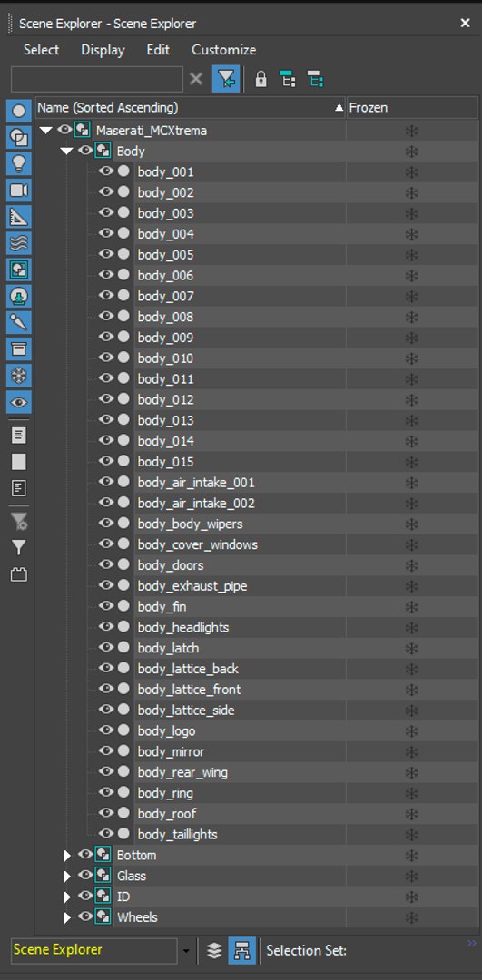Toggle visibility of body_headlights
Image resolution: width=482 pixels, height=980 pixels.
(106, 626)
